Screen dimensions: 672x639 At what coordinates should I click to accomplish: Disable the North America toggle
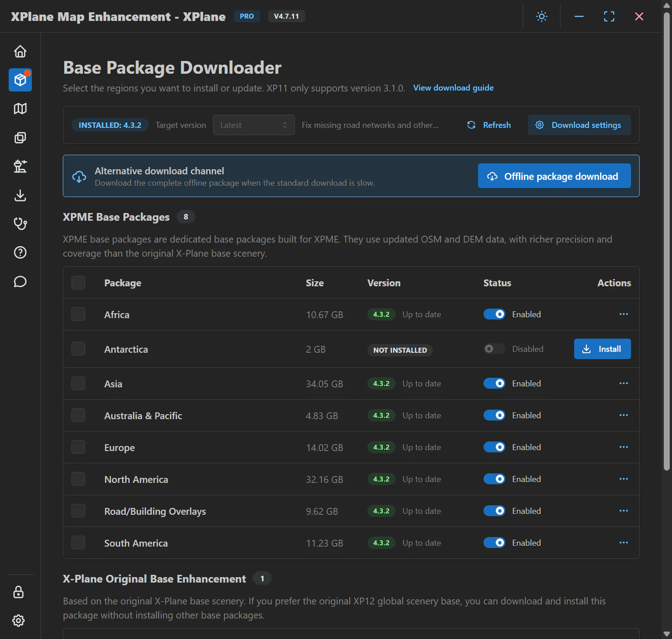point(494,479)
